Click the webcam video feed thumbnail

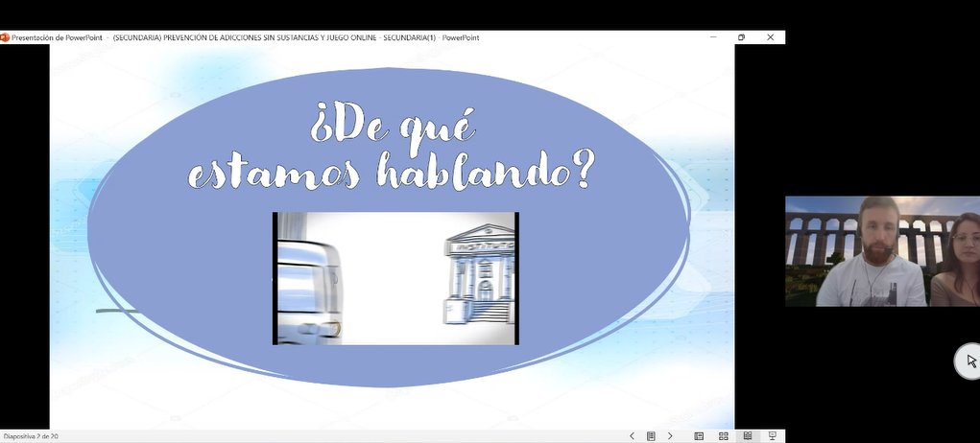(x=882, y=251)
